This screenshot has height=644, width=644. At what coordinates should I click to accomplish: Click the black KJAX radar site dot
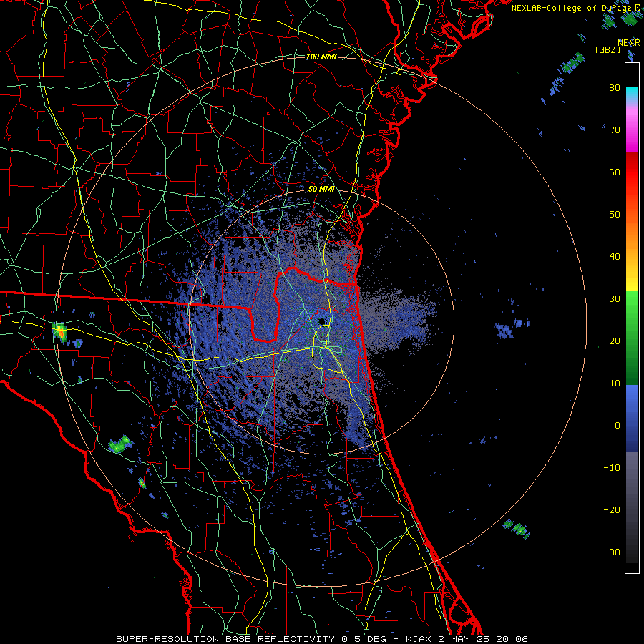click(321, 321)
